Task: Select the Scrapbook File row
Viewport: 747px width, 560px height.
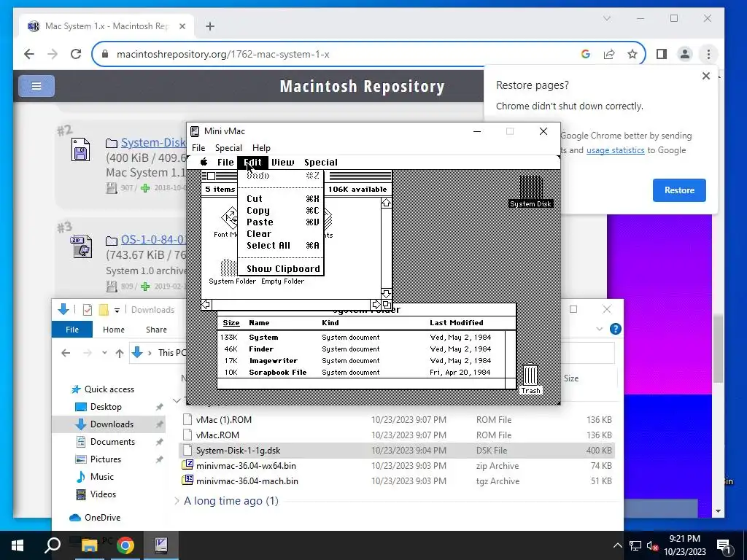Action: [x=360, y=373]
